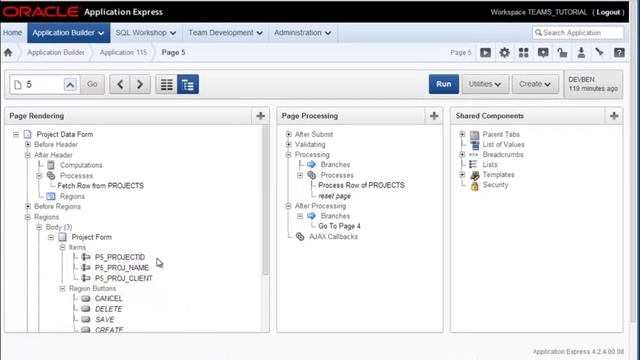
Task: Click the AJAX Callbacks icon
Action: pyautogui.click(x=300, y=237)
